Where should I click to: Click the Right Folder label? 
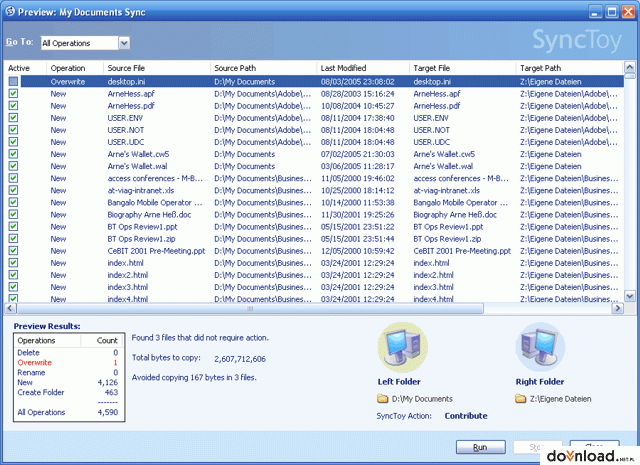pos(540,382)
